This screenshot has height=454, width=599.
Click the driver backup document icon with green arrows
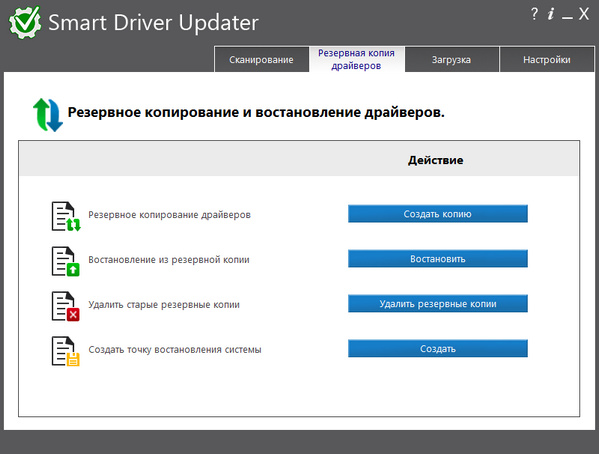pos(66,216)
